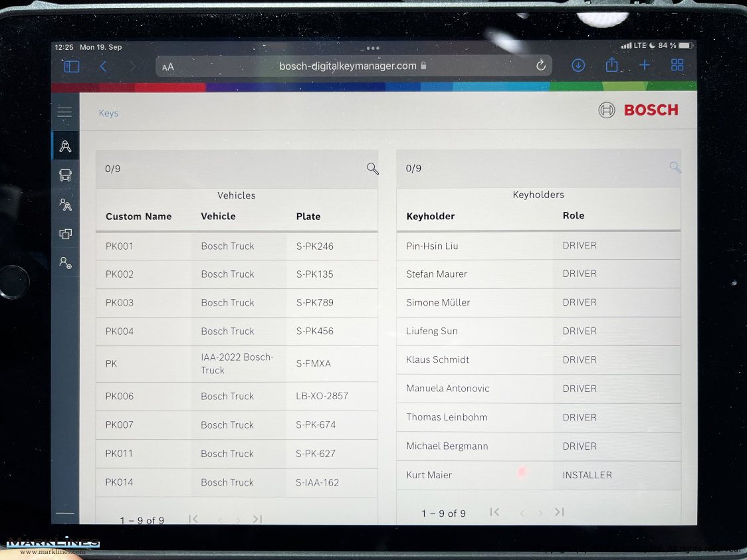The height and width of the screenshot is (560, 747).
Task: Sort by Vehicle column header
Action: click(x=218, y=216)
